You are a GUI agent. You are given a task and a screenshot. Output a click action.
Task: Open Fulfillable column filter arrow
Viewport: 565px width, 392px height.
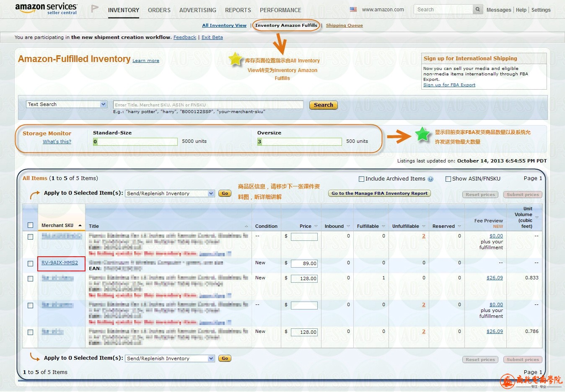point(384,226)
